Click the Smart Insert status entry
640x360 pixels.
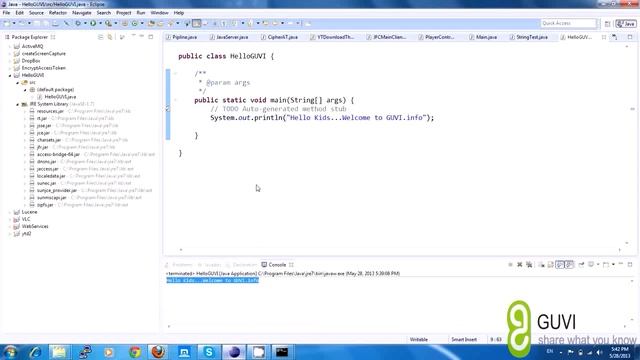(x=464, y=340)
